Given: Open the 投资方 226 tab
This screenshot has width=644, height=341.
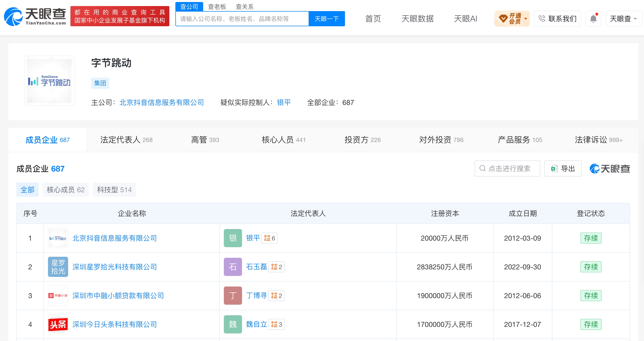Looking at the screenshot, I should pyautogui.click(x=362, y=140).
